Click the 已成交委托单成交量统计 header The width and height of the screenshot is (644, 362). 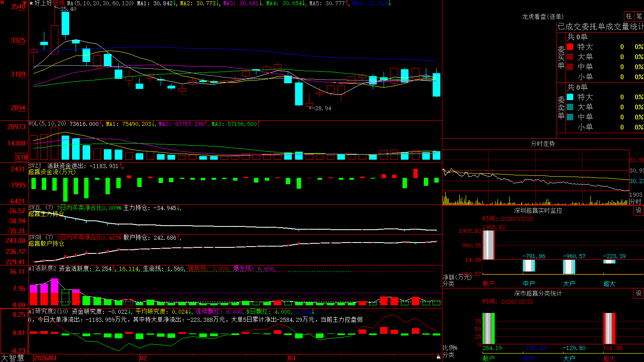click(601, 27)
